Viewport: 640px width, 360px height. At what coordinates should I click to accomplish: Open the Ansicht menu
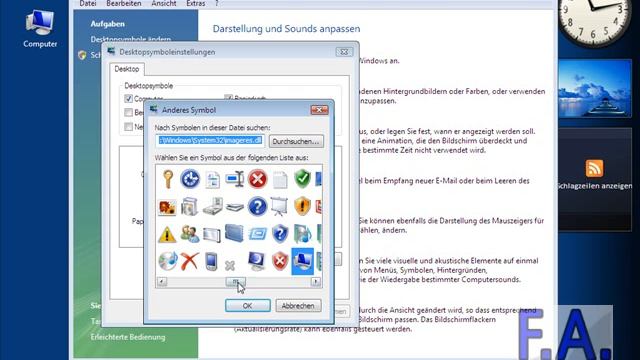click(164, 3)
